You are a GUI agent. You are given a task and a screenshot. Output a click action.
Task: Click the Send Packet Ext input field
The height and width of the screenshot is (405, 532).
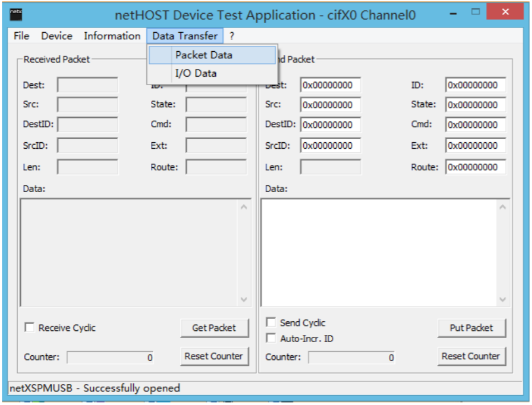476,145
